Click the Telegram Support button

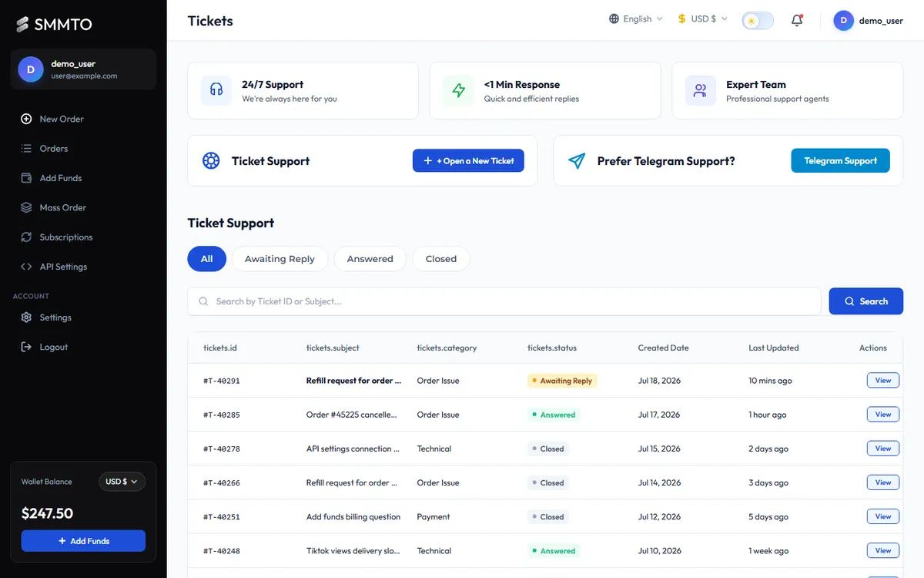coord(840,161)
